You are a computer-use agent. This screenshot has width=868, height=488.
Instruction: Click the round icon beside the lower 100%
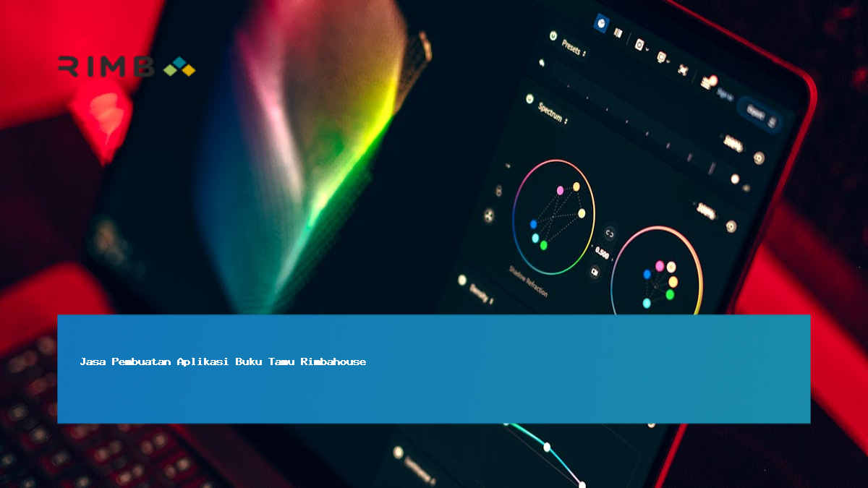(731, 226)
